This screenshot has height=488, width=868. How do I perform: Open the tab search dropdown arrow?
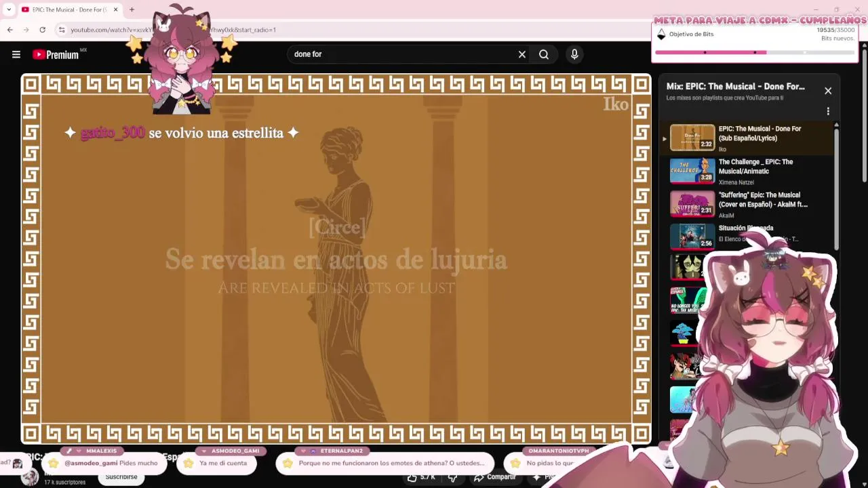coord(9,9)
